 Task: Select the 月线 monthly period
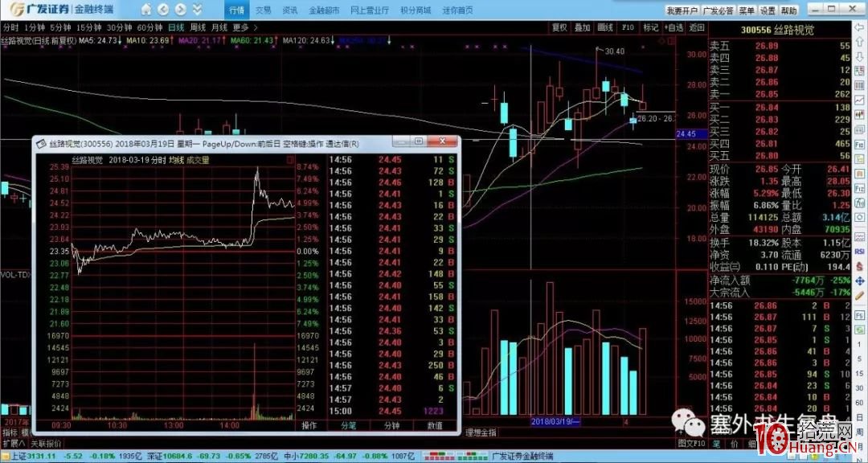pos(219,27)
